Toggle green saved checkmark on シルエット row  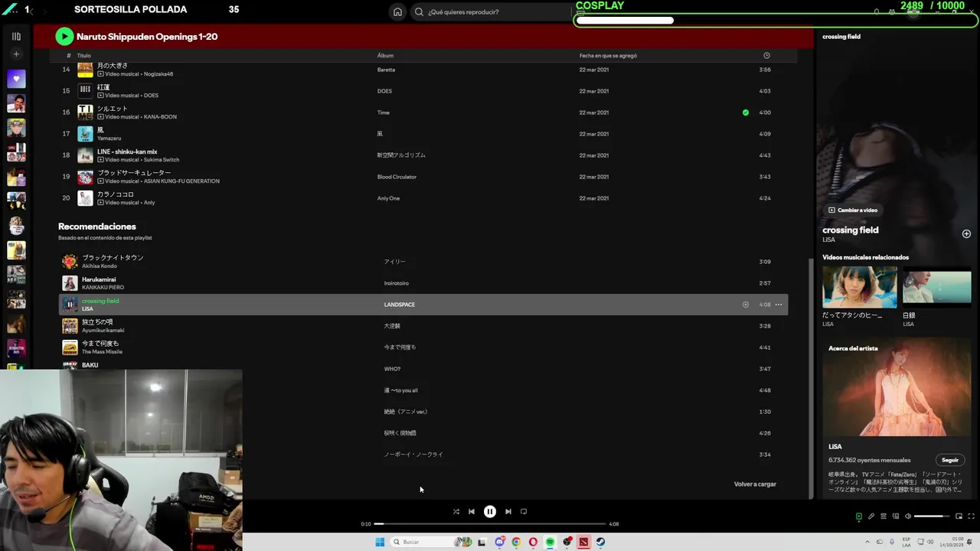(746, 112)
